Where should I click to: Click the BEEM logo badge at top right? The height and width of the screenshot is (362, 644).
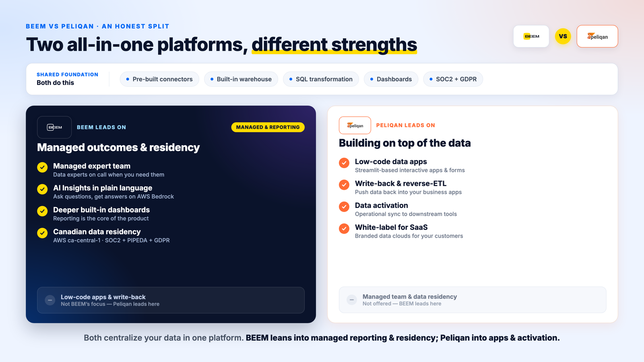tap(531, 36)
